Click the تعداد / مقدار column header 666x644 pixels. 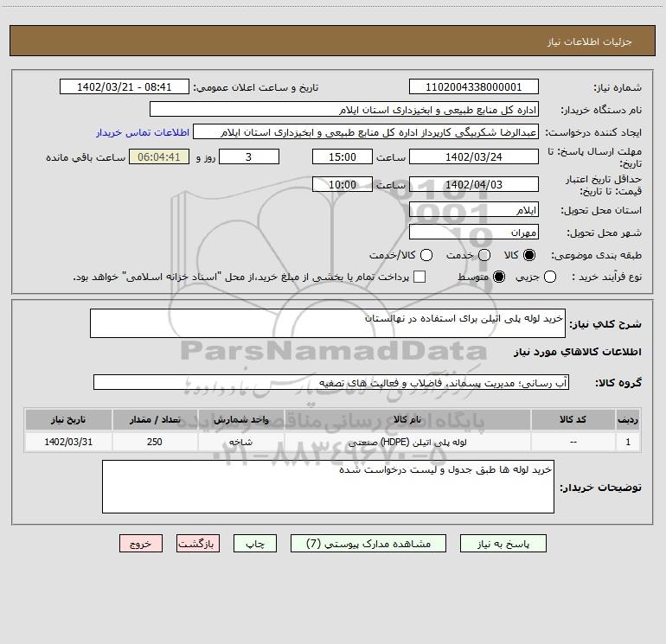click(155, 420)
